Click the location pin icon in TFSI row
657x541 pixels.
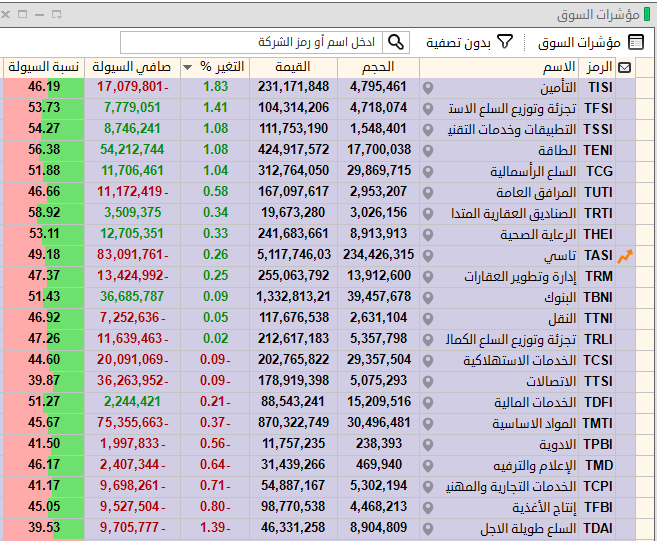(427, 109)
